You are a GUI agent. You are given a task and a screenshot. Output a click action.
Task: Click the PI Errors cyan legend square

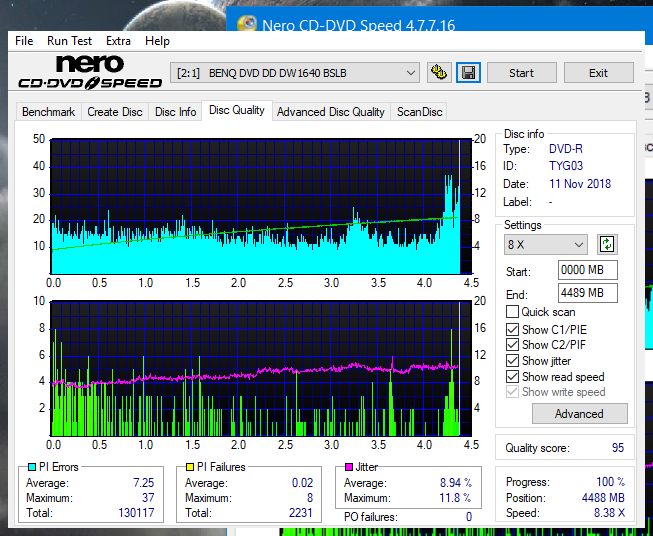(31, 467)
